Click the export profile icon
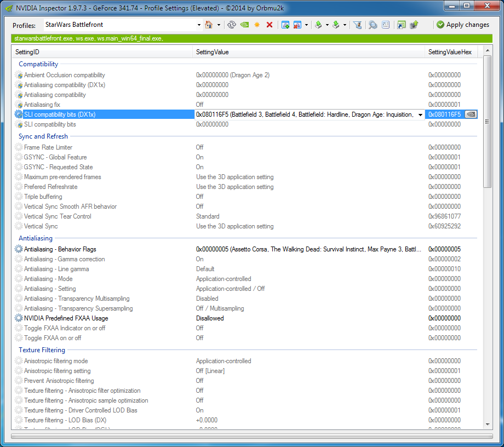This screenshot has width=504, height=447. click(318, 25)
